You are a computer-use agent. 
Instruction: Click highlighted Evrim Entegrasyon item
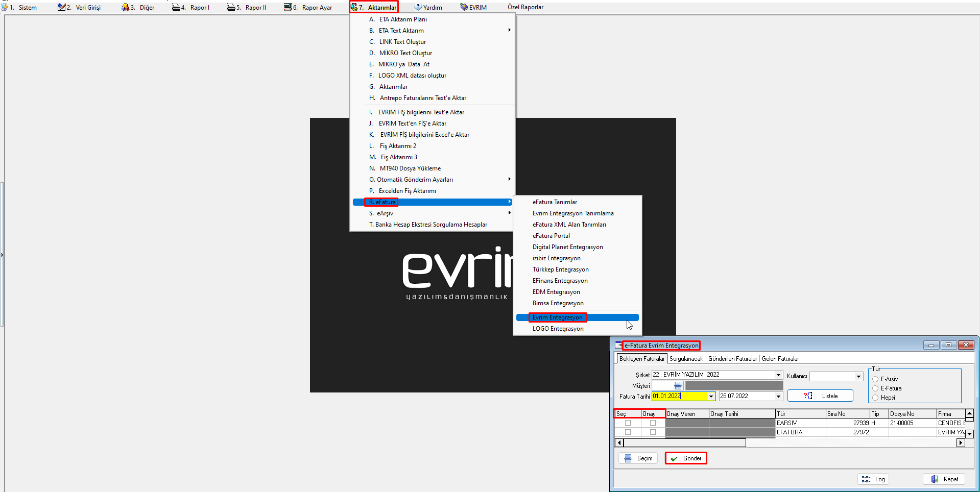tap(577, 317)
